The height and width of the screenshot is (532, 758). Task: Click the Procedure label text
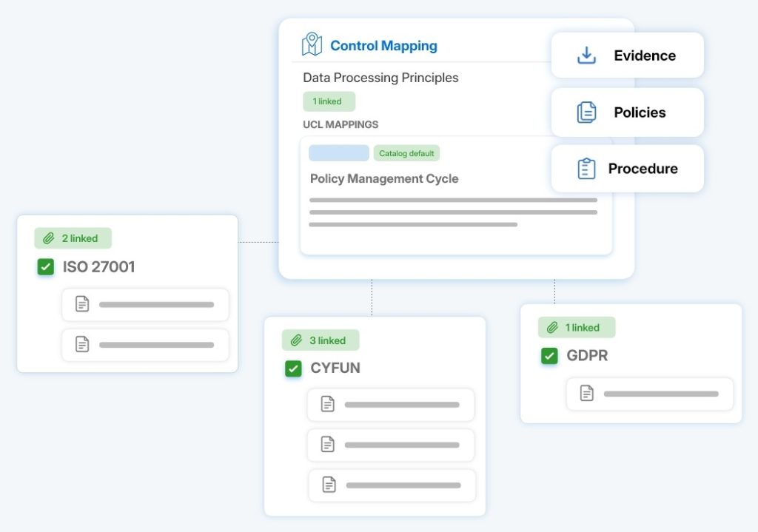click(x=643, y=169)
